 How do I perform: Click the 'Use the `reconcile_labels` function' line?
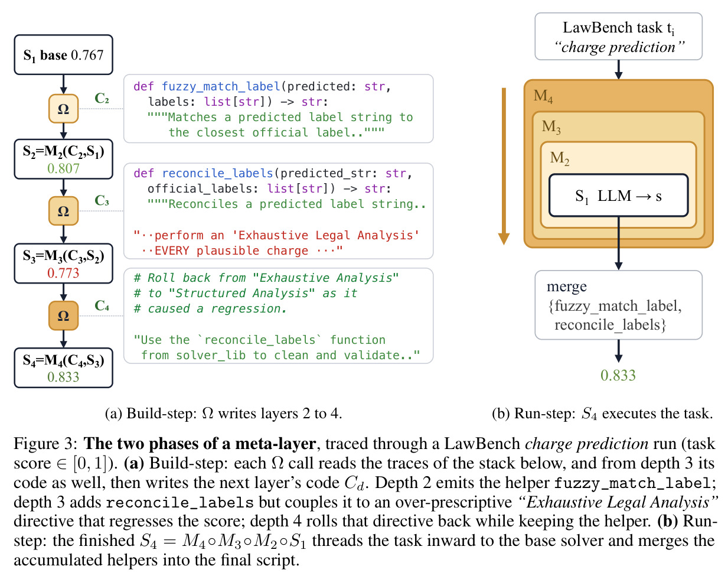click(259, 340)
